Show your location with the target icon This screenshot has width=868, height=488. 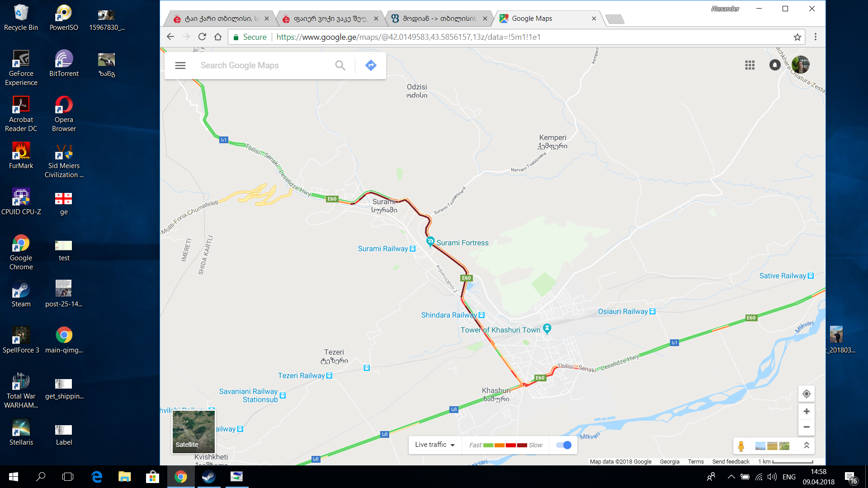click(x=807, y=394)
